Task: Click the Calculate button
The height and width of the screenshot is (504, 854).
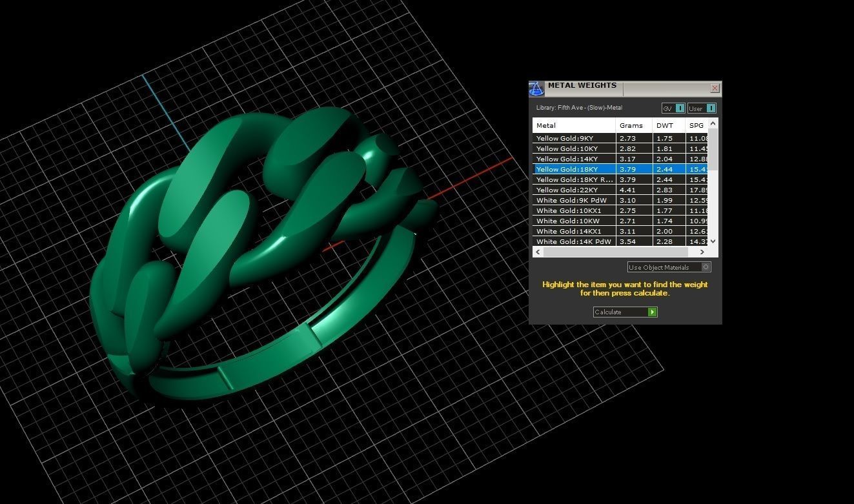Action: point(625,312)
